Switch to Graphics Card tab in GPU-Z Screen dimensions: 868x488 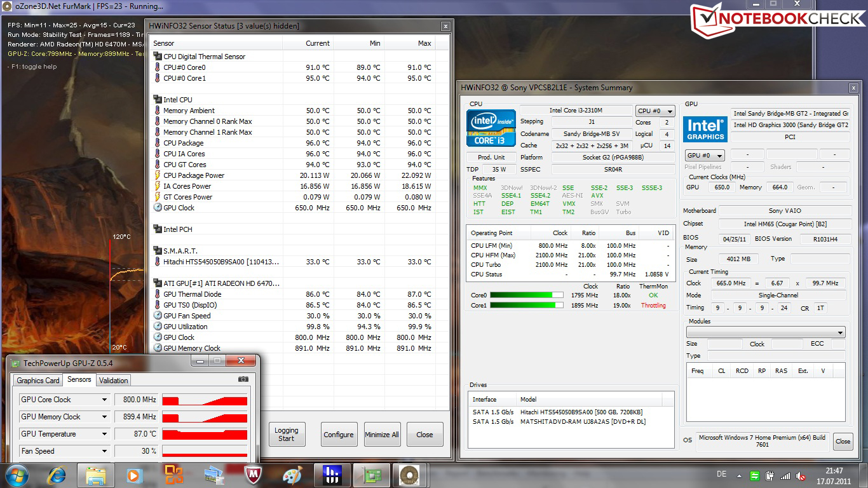[38, 381]
